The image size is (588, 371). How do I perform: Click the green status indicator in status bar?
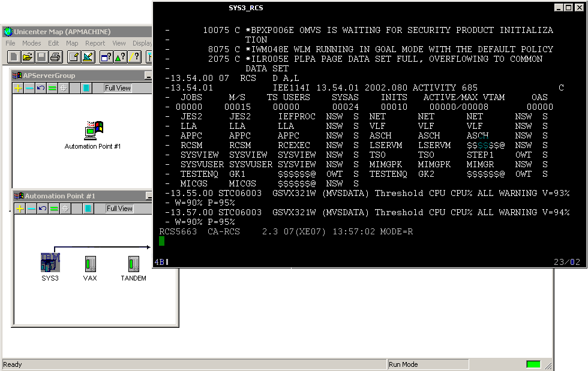[533, 364]
